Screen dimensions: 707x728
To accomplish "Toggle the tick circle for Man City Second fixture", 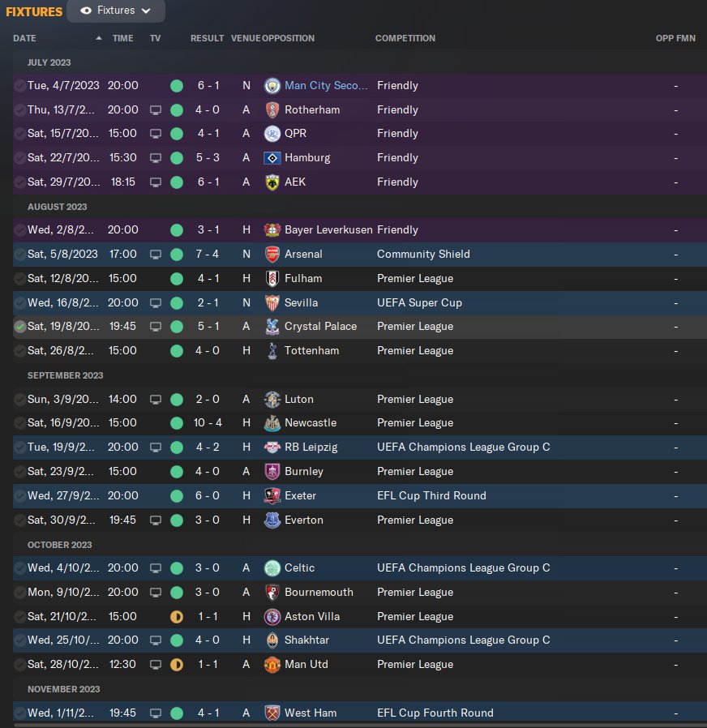I will click(20, 86).
